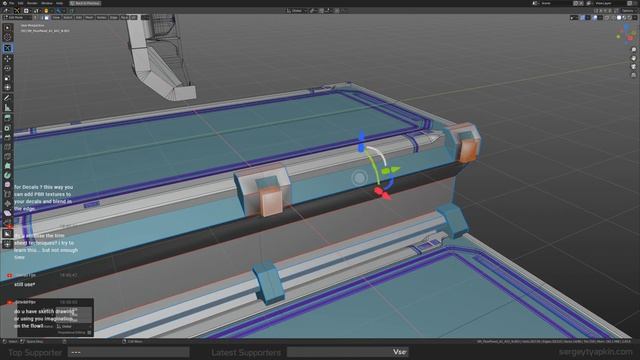Viewport: 640px width, 360px height.
Task: Open the UV menu
Action: pos(133,18)
